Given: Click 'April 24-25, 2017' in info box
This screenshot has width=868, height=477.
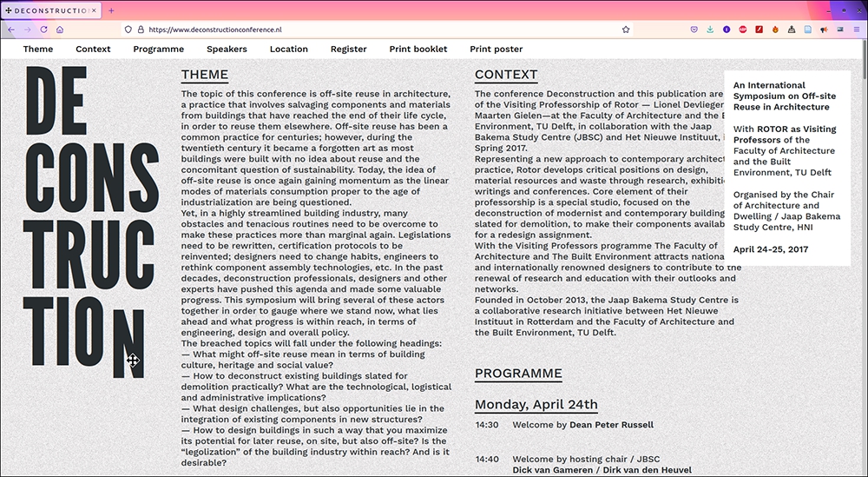Looking at the screenshot, I should pyautogui.click(x=771, y=249).
